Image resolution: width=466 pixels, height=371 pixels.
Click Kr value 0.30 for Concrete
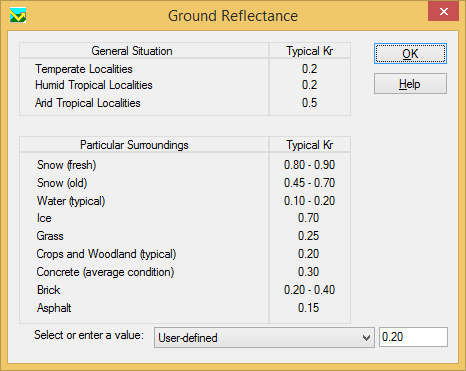tap(308, 272)
